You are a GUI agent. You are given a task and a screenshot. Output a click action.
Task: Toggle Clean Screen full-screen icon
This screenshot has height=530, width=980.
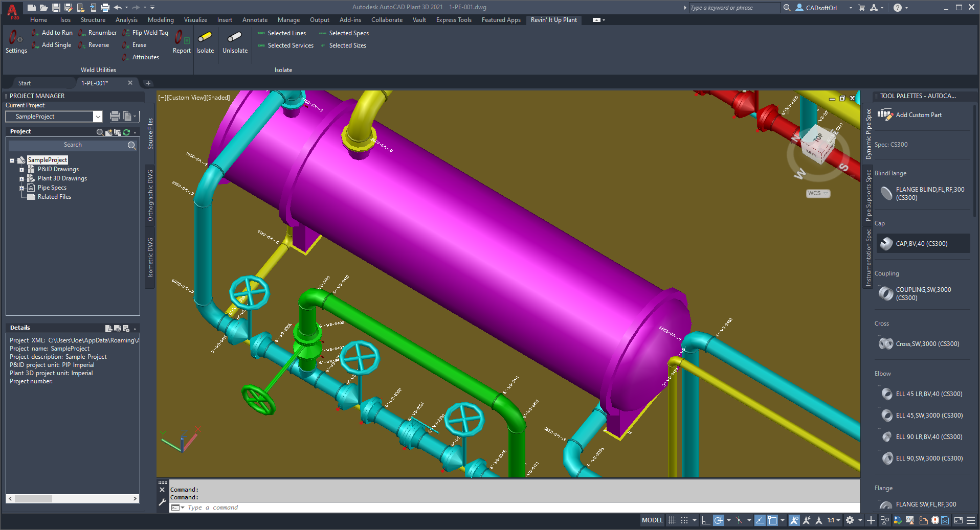coord(958,520)
